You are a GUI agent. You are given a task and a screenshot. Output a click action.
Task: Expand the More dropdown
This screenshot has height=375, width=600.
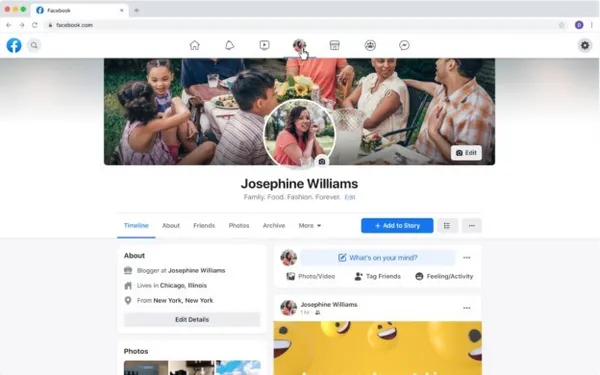(310, 225)
